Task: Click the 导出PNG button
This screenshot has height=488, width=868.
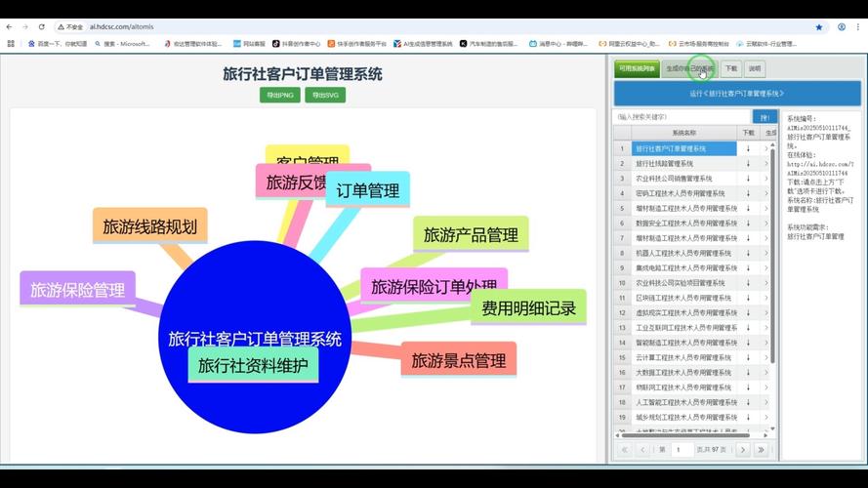Action: point(280,96)
